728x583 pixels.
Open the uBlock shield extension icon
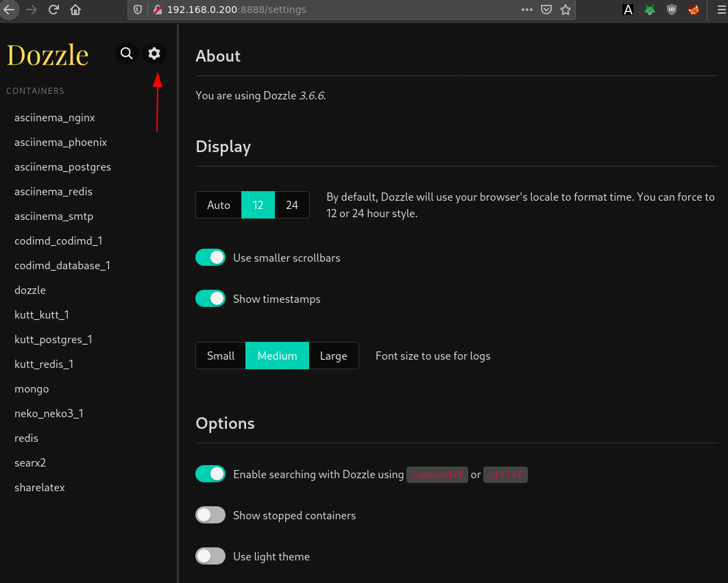pos(671,10)
